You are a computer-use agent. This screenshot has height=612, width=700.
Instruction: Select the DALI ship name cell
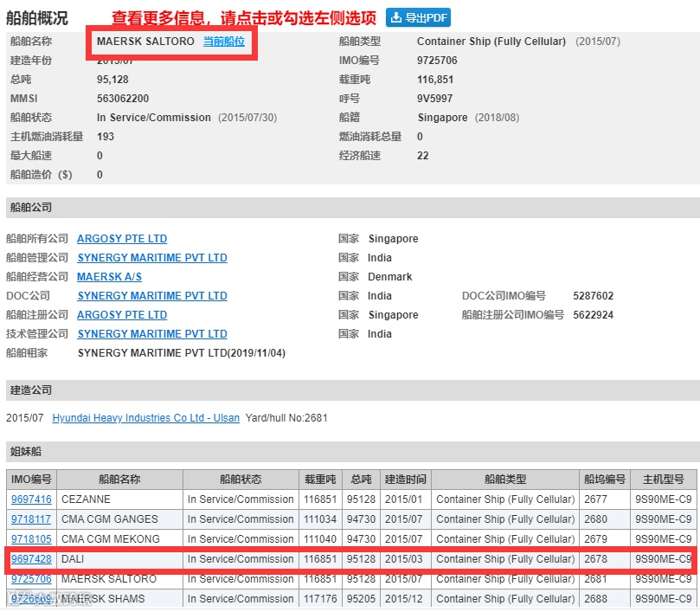pos(119,559)
